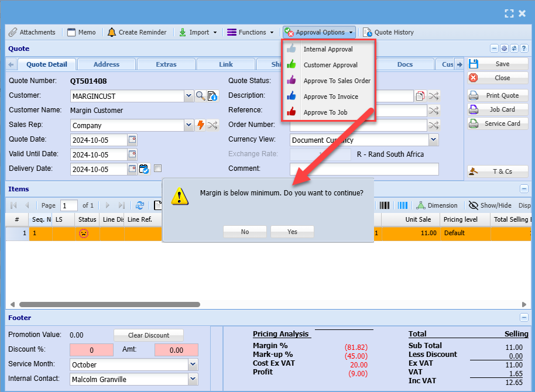Click the Quote panel help icon
The height and width of the screenshot is (392, 535).
click(524, 49)
